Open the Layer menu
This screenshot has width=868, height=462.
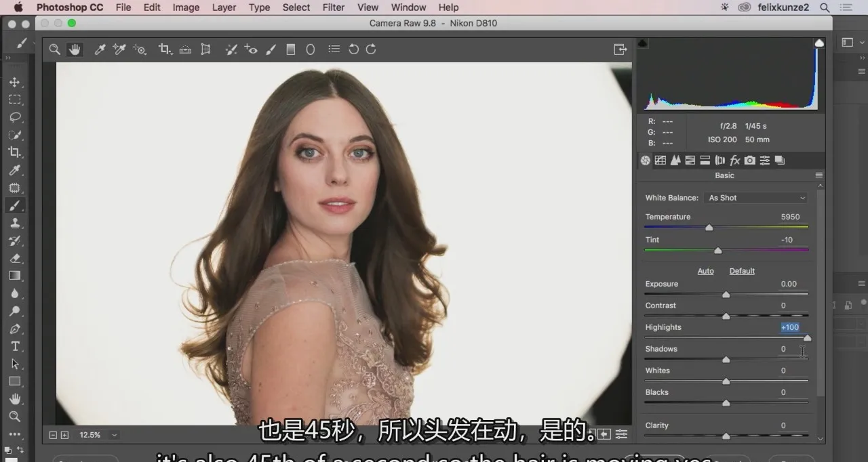pyautogui.click(x=224, y=7)
